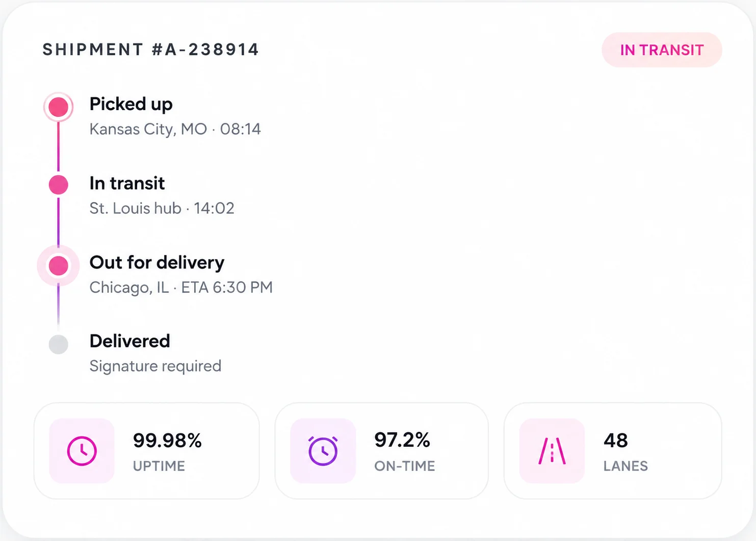
Task: Select the Picked up timeline dot
Action: click(59, 107)
